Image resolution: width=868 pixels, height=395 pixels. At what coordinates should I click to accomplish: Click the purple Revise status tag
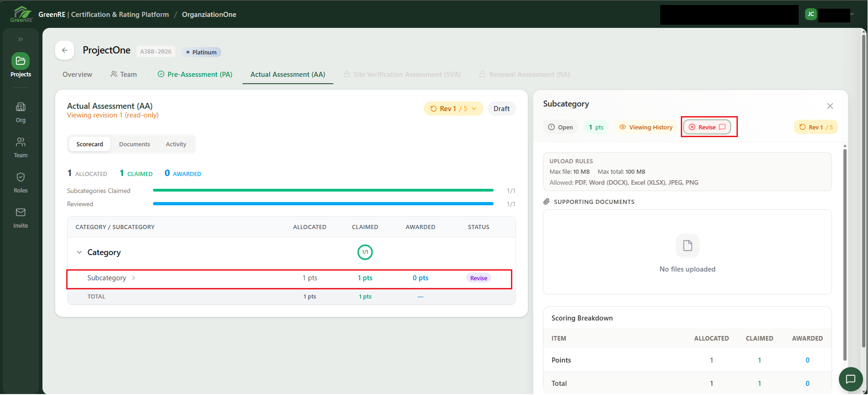pos(479,278)
